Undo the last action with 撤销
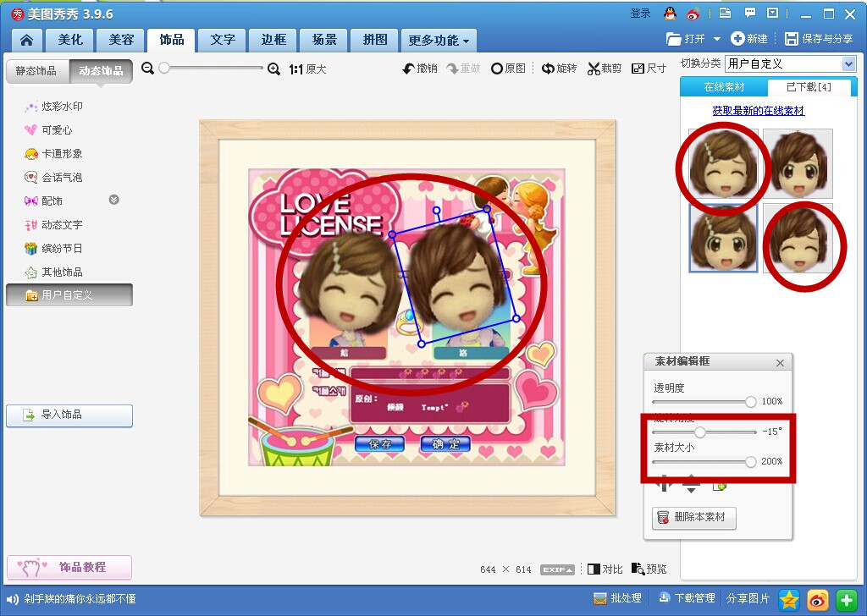Image resolution: width=867 pixels, height=616 pixels. (x=420, y=69)
